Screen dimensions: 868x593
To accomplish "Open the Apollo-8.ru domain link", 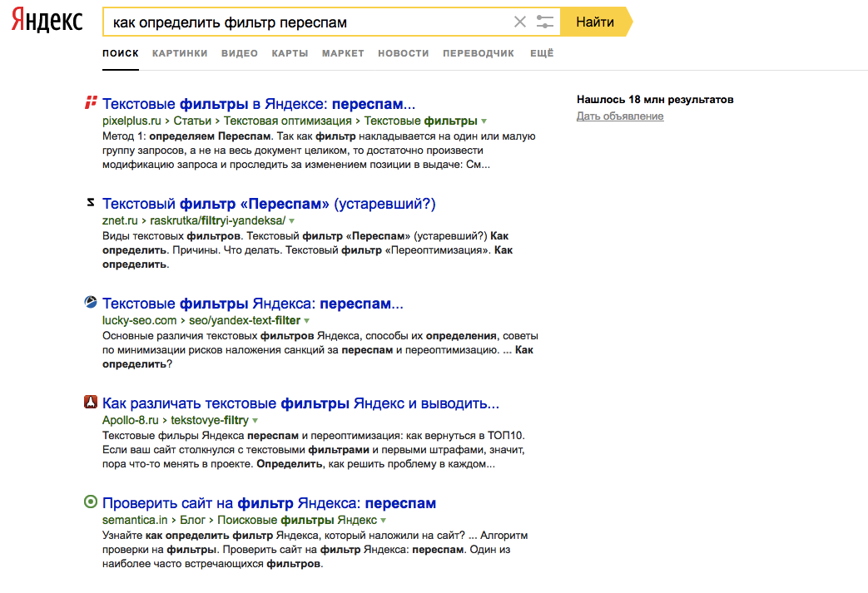I will click(x=131, y=420).
